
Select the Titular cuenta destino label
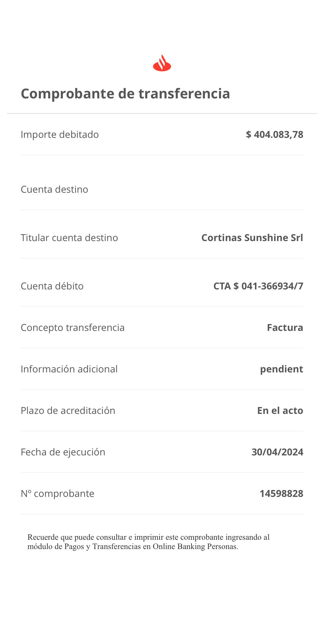69,238
